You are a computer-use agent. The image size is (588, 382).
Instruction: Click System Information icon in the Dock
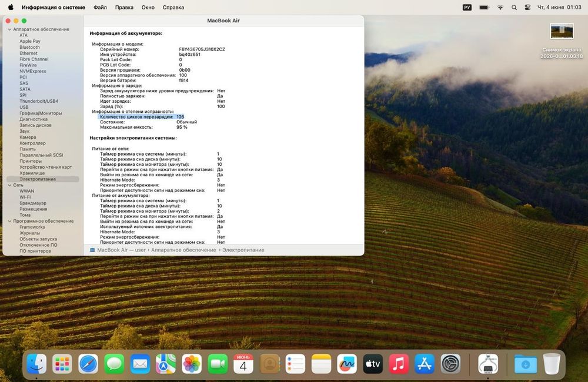point(488,364)
